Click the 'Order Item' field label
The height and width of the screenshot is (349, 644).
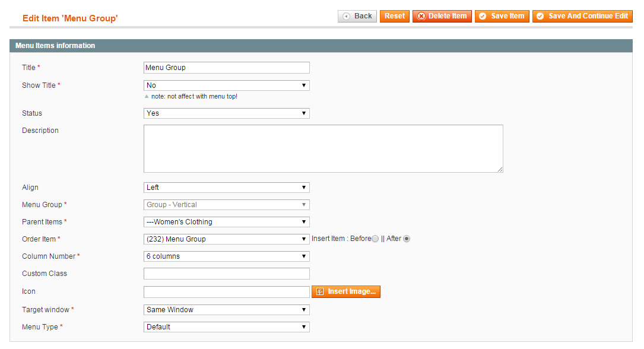pos(39,239)
